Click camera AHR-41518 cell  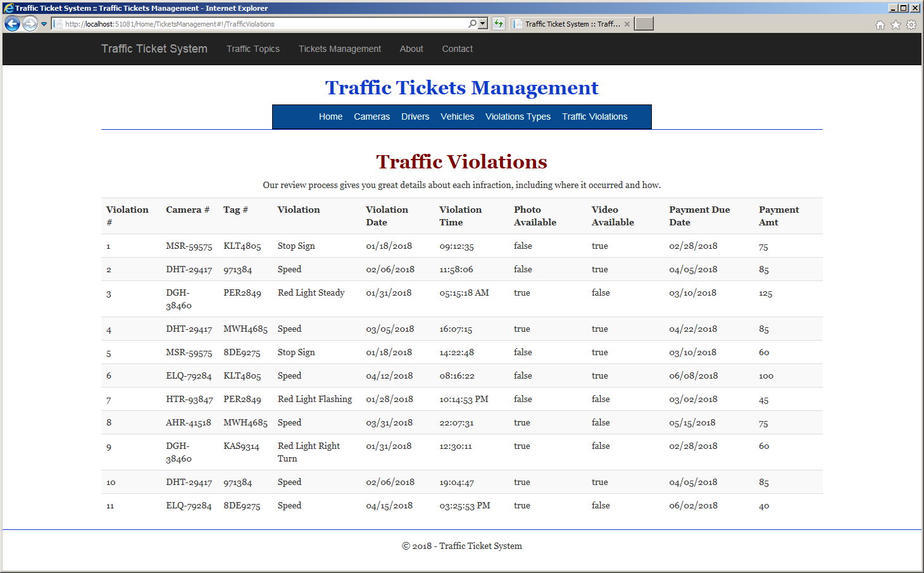coord(189,423)
